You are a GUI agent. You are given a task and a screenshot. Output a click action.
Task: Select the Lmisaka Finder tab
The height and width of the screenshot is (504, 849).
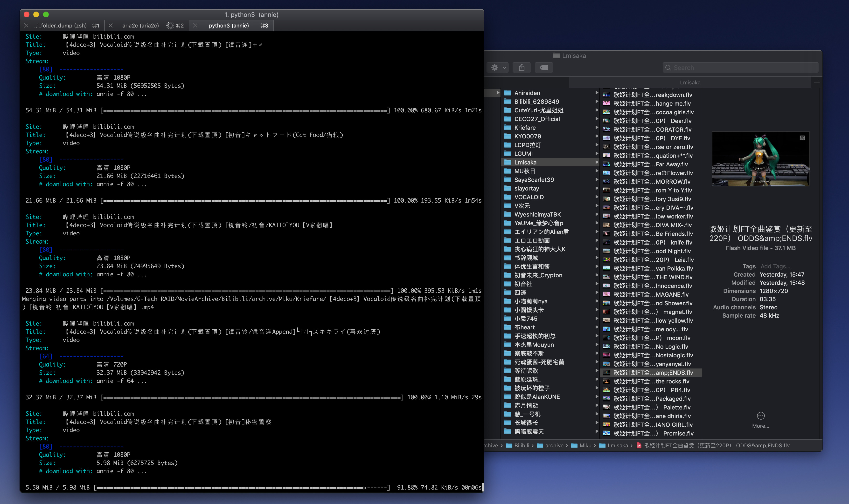click(689, 82)
